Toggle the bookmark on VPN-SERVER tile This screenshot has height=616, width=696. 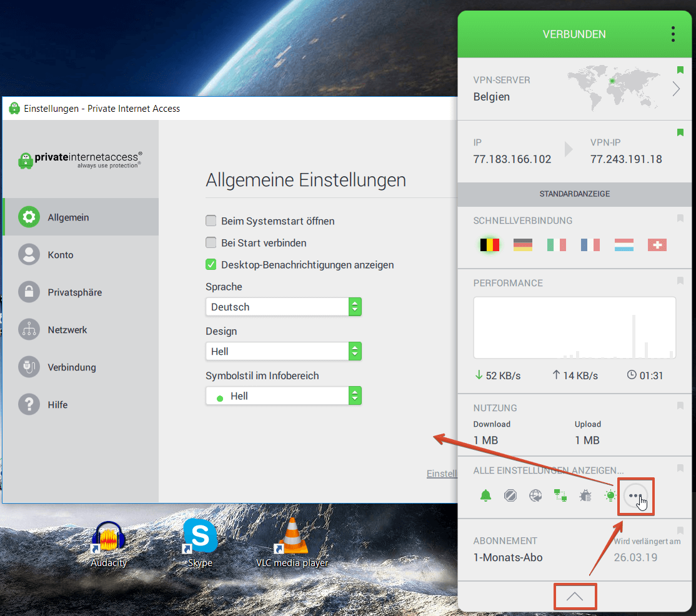point(680,70)
